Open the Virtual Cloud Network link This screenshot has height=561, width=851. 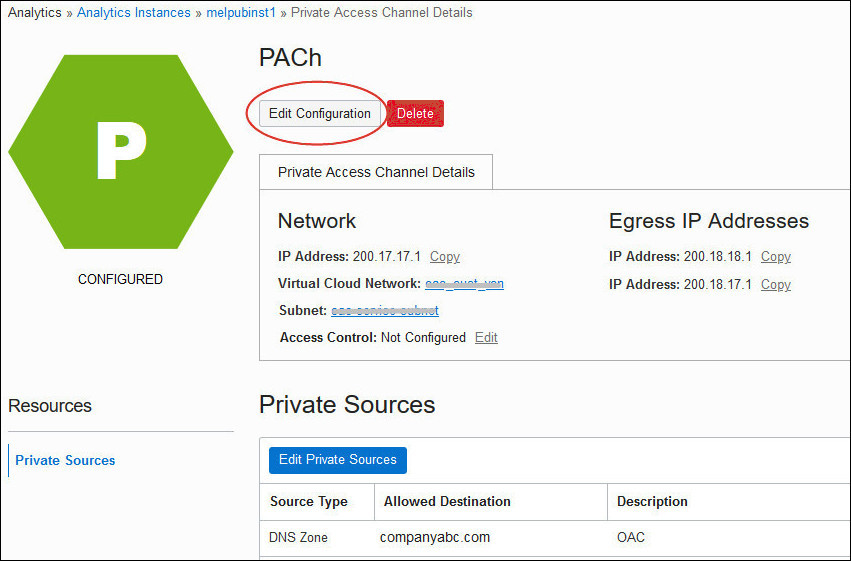(x=464, y=284)
